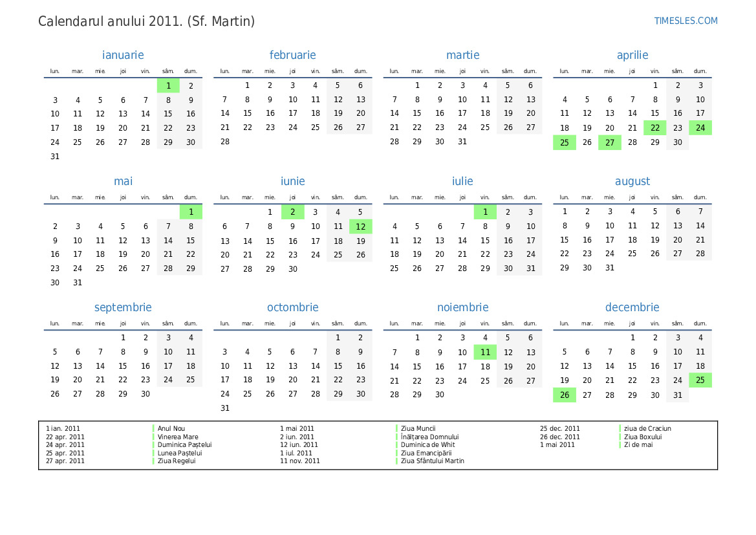Screen dimensions: 756x535
Task: Click highlighted January 1 holiday cell
Action: click(x=168, y=85)
